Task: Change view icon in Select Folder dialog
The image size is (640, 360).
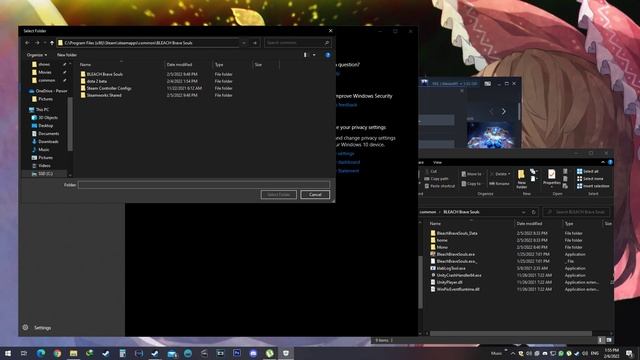Action: click(305, 55)
